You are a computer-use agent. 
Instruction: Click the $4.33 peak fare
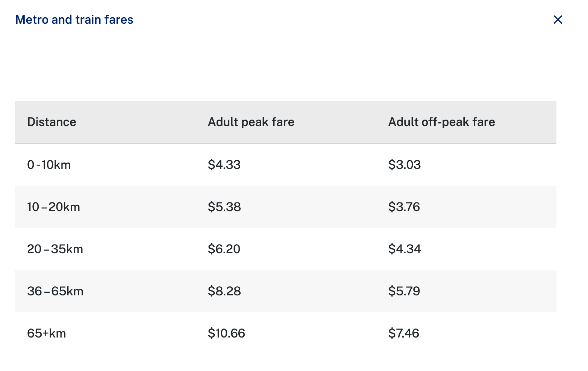(224, 165)
